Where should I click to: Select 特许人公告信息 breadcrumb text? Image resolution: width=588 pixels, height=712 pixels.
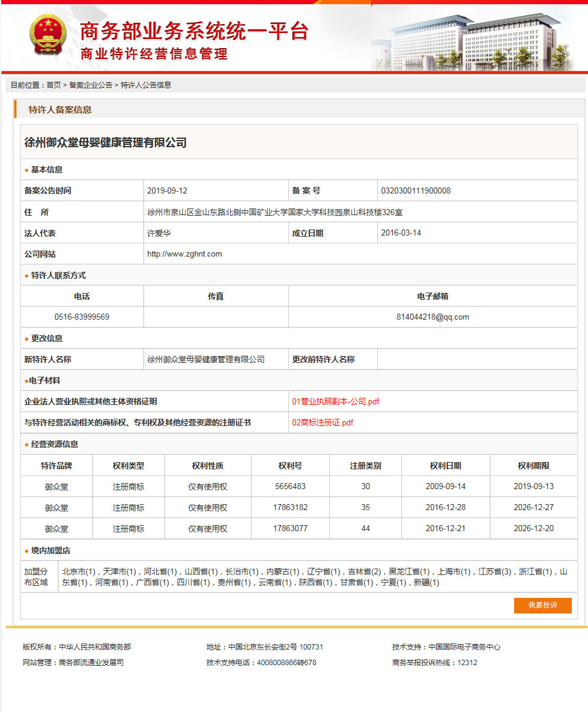click(146, 85)
